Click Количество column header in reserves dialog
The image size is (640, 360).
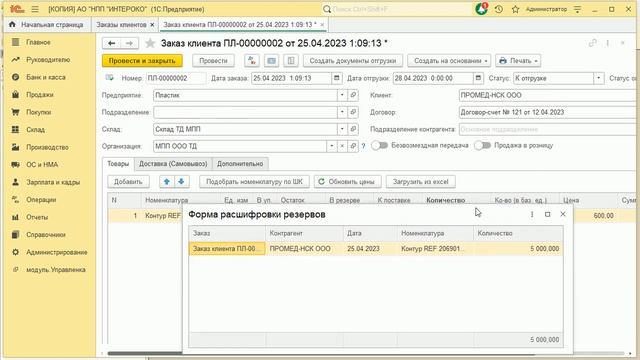[518, 233]
